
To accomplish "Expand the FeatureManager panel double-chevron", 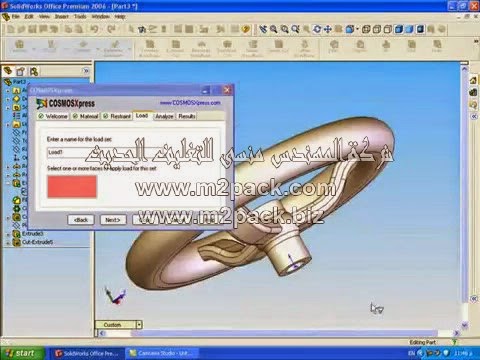I will [86, 71].
